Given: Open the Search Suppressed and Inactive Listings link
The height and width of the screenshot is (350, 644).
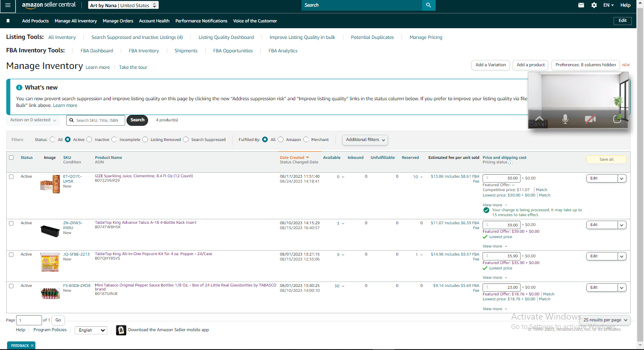Looking at the screenshot, I should 137,38.
